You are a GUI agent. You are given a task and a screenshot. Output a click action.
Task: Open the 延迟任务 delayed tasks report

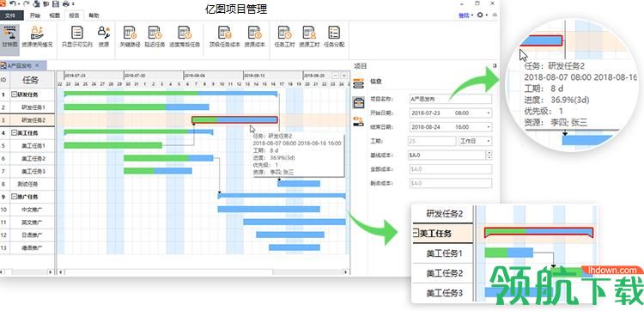[x=155, y=37]
